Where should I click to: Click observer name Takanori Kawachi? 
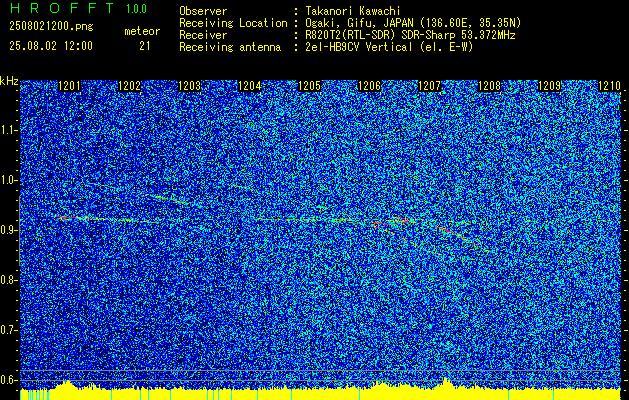pos(353,11)
